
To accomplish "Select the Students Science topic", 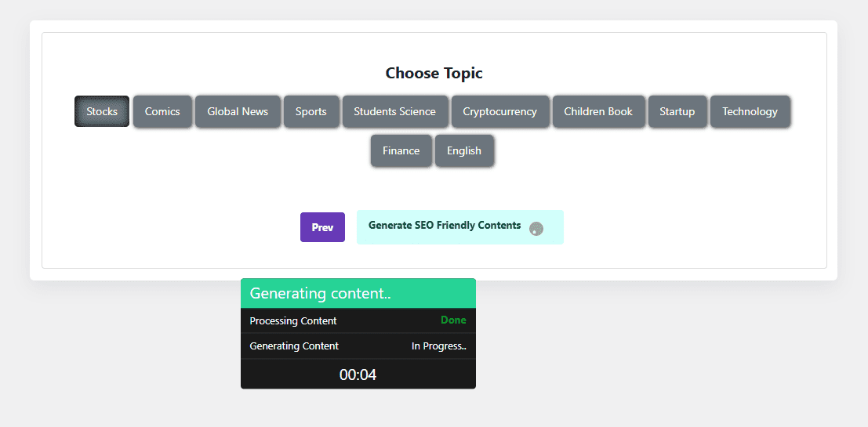I will pyautogui.click(x=394, y=111).
